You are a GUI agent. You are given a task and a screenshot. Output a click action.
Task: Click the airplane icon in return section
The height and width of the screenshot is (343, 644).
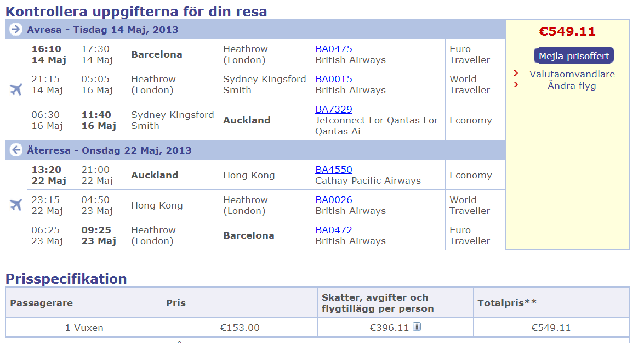pos(16,204)
